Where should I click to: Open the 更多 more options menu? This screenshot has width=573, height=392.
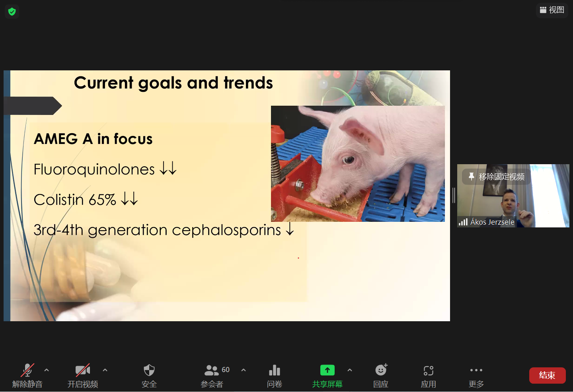pyautogui.click(x=476, y=375)
